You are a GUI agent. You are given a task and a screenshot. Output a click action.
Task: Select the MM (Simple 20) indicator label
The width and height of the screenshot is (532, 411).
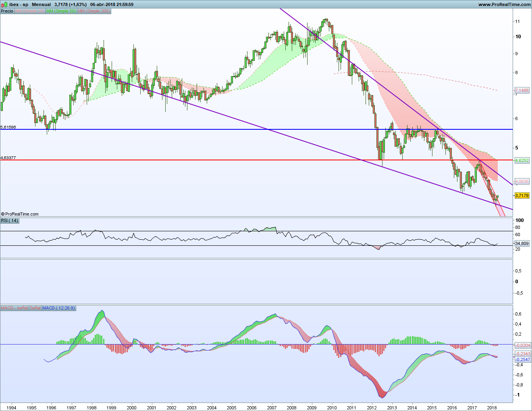(x=29, y=11)
